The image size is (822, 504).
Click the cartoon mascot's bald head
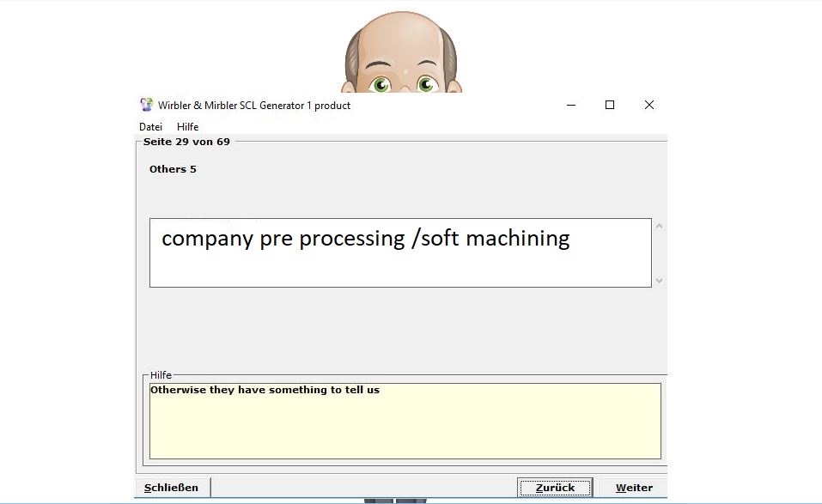402,36
